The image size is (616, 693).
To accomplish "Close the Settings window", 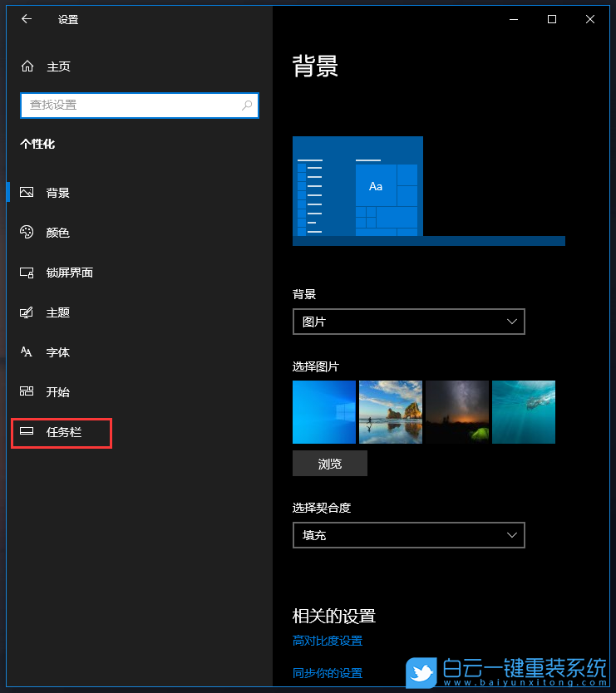I will point(590,19).
